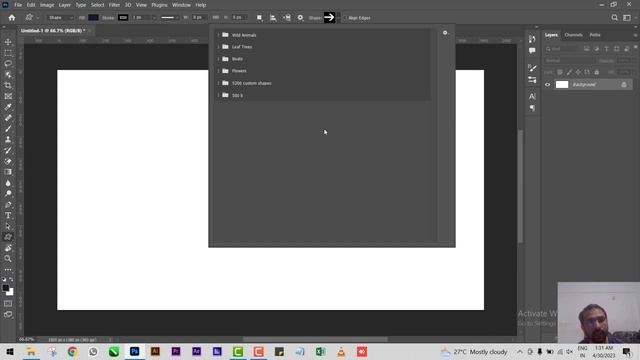The width and height of the screenshot is (640, 360).
Task: Click the Stroke color swatch
Action: pos(123,18)
